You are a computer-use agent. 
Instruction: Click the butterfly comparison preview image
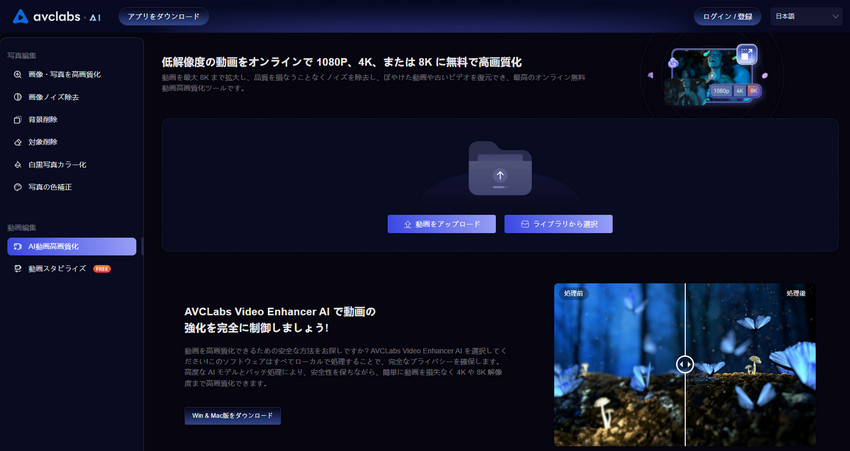click(685, 364)
